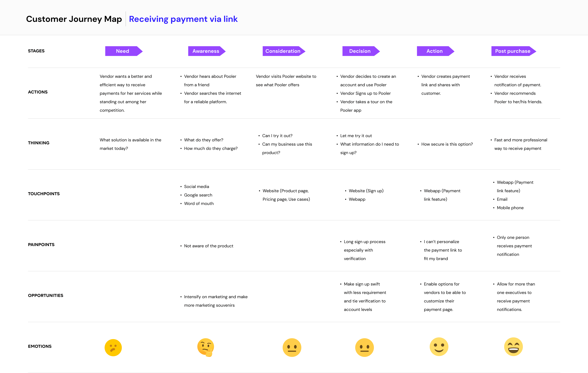Select the neutral face emoji under Consideration
Image resolution: width=588 pixels, height=373 pixels.
point(292,347)
